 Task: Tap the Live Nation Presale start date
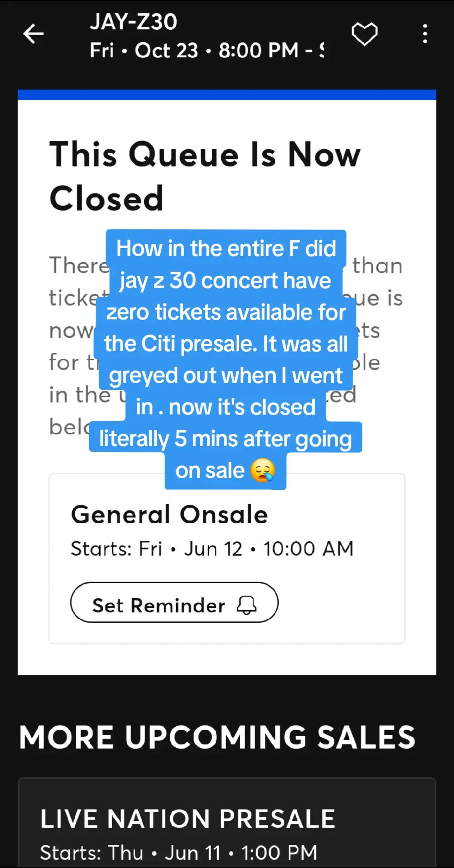tap(179, 852)
